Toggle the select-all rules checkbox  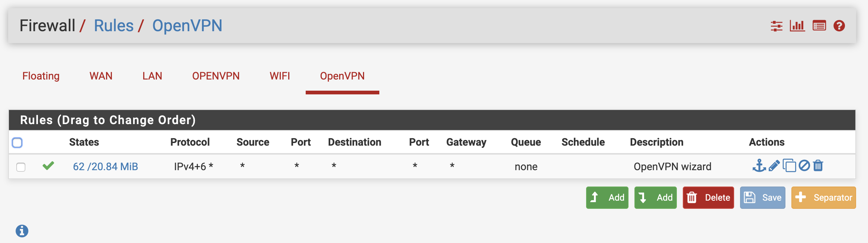pos(17,143)
